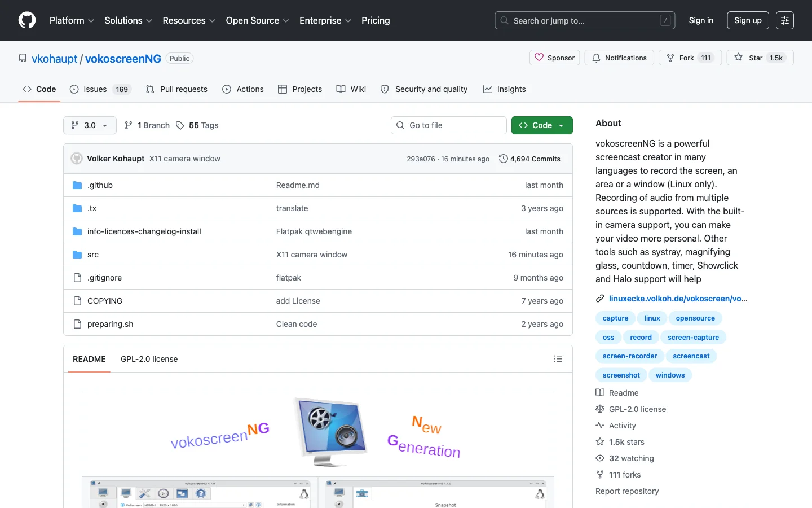Screen dimensions: 812x508
Task: Open the 55 Tags link
Action: 197,125
